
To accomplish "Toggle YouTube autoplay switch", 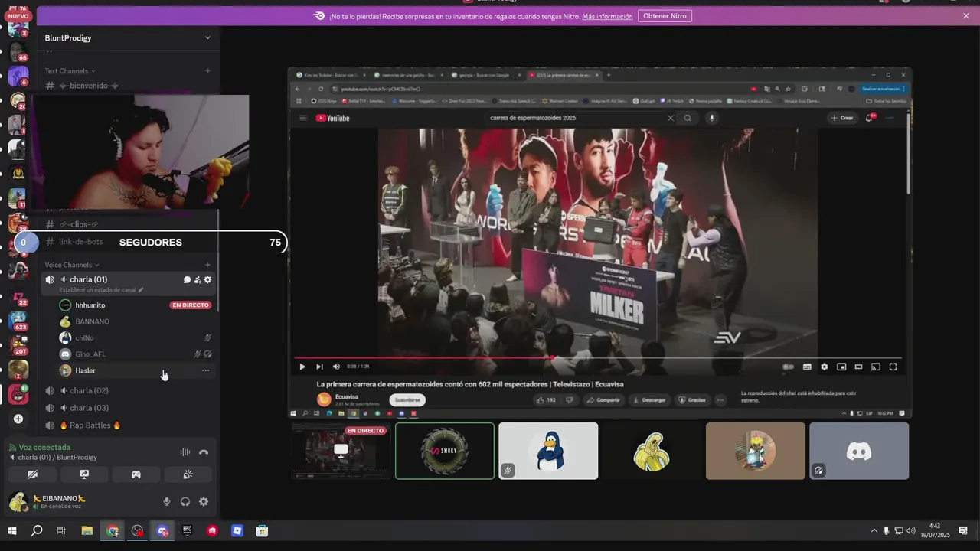I will coord(789,367).
